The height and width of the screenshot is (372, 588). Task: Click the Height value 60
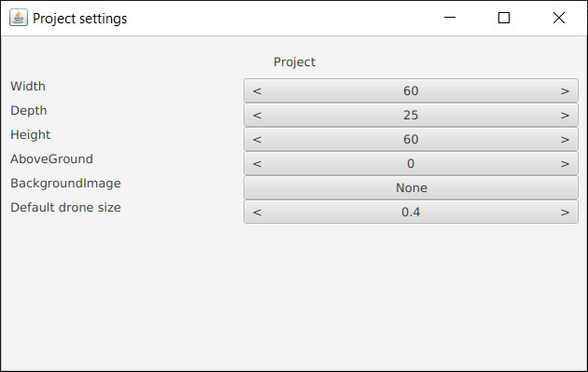pyautogui.click(x=411, y=139)
